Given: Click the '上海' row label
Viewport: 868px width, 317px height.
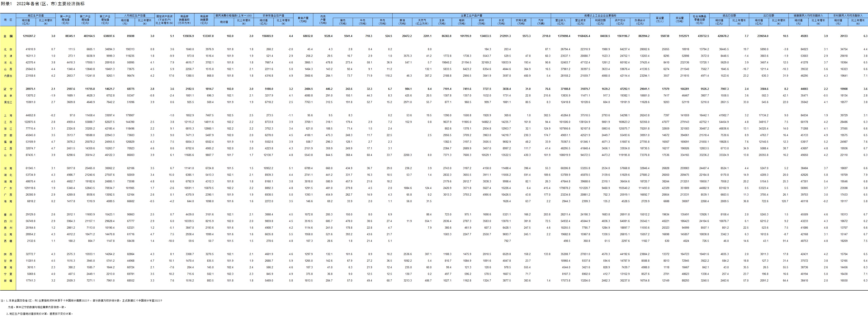Looking at the screenshot, I should [8, 115].
